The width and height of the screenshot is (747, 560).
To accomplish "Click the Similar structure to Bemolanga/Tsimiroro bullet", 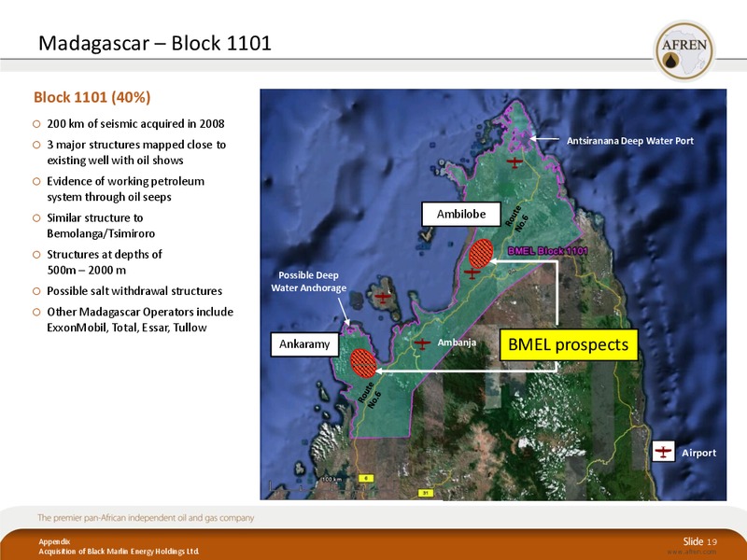I will [101, 226].
